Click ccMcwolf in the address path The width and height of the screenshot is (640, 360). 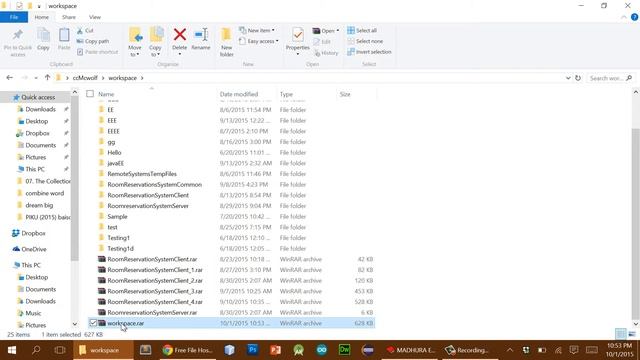coord(85,78)
